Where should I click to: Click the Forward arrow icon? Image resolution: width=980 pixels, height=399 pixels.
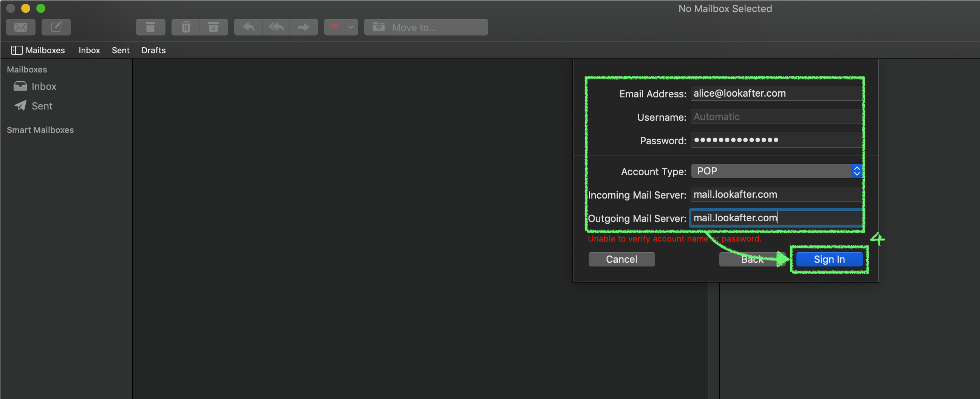tap(304, 27)
